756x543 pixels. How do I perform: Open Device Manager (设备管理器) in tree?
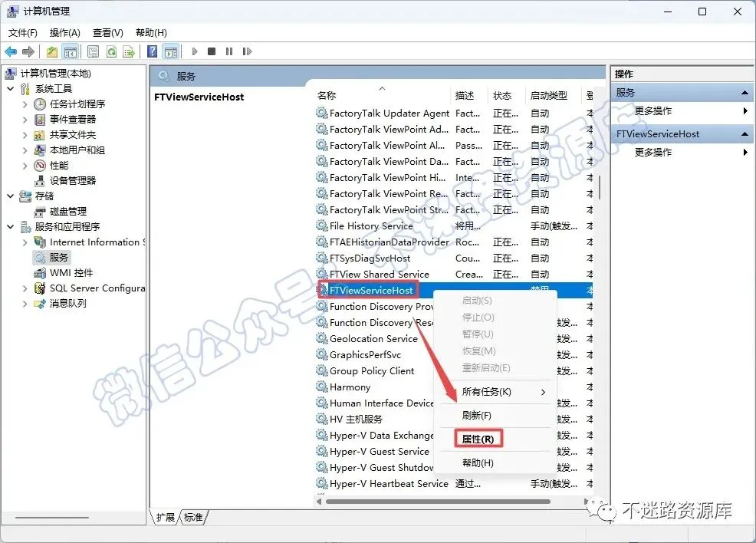click(x=73, y=181)
